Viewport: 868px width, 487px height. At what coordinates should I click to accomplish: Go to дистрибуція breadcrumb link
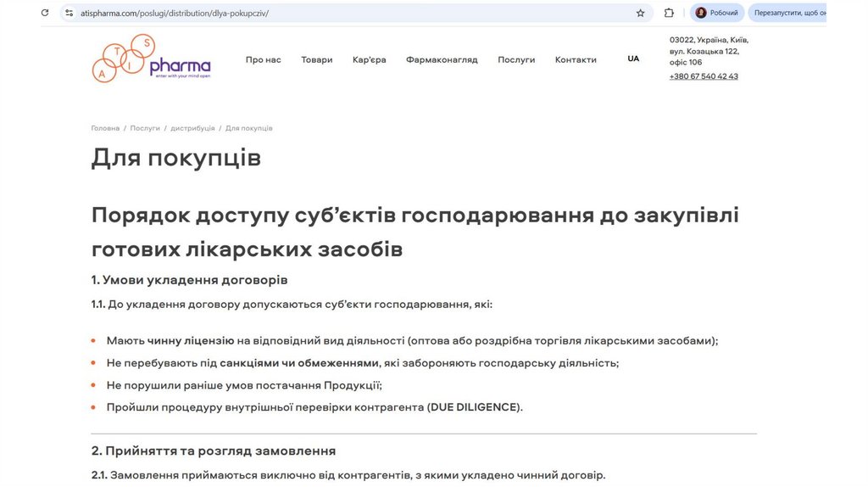192,128
